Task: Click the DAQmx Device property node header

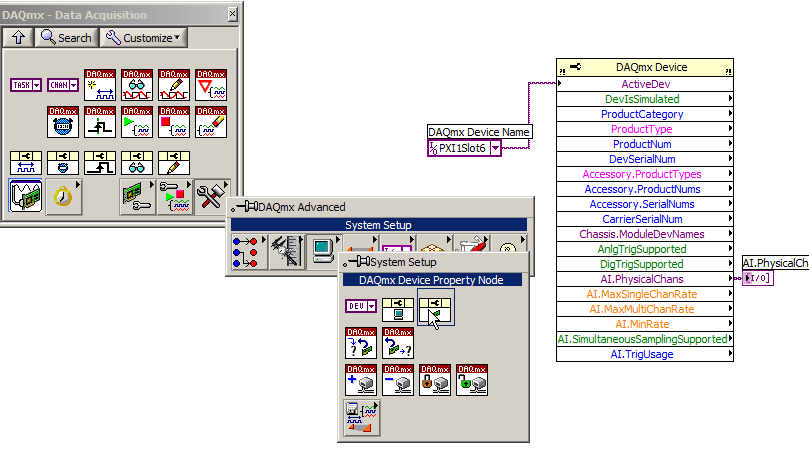Action: pyautogui.click(x=645, y=68)
